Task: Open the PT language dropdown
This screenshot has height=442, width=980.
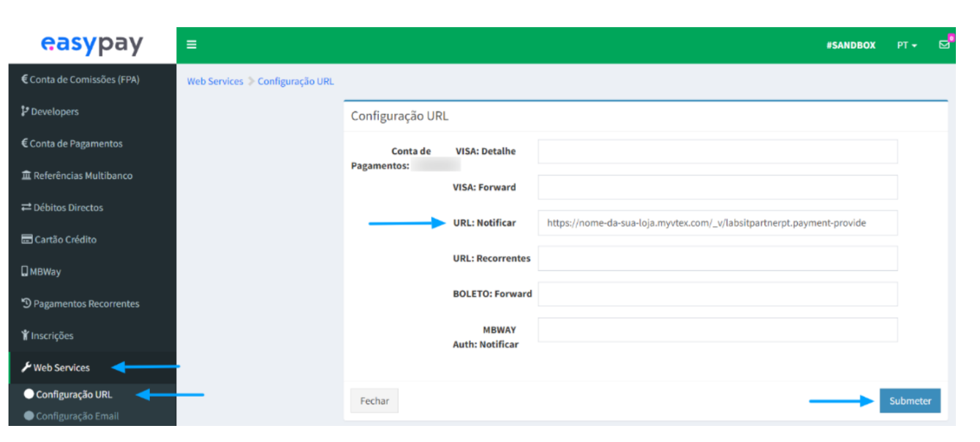Action: pyautogui.click(x=906, y=45)
